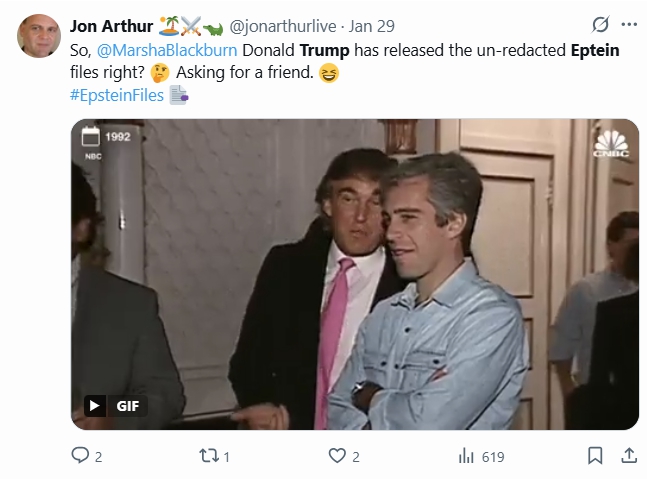Click the GIF label badge
This screenshot has height=479, width=647.
pos(127,406)
